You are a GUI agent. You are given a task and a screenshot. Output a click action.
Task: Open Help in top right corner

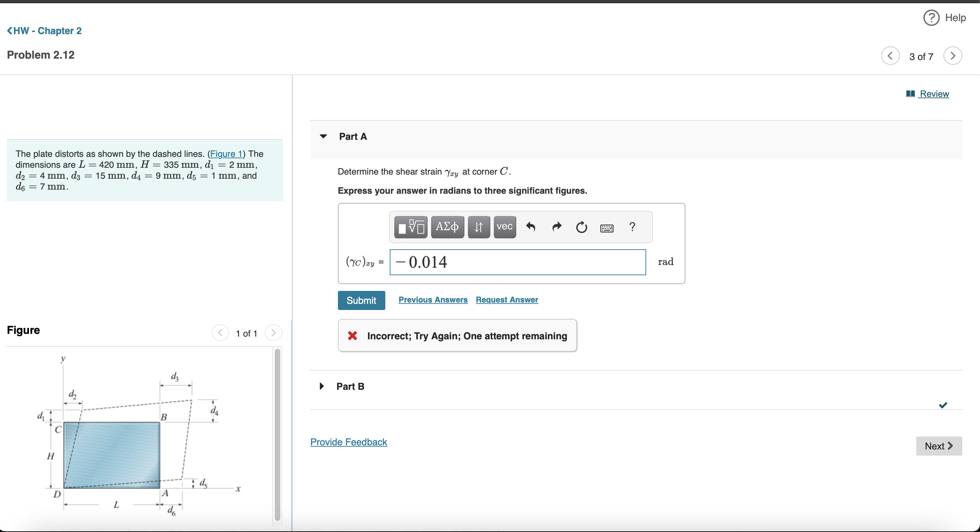pos(945,17)
